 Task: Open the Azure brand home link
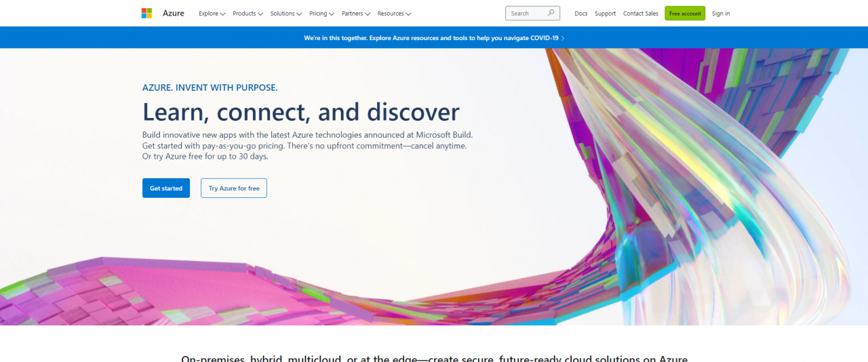[x=173, y=14]
